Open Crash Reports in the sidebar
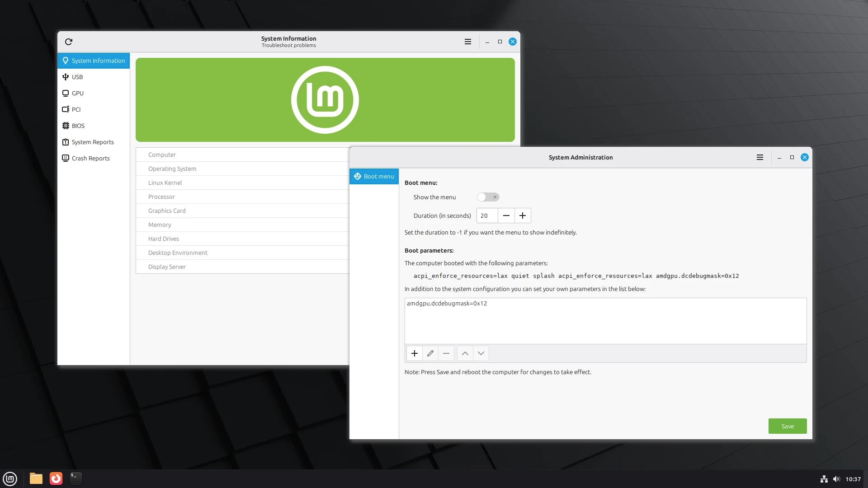This screenshot has height=488, width=868. 90,158
